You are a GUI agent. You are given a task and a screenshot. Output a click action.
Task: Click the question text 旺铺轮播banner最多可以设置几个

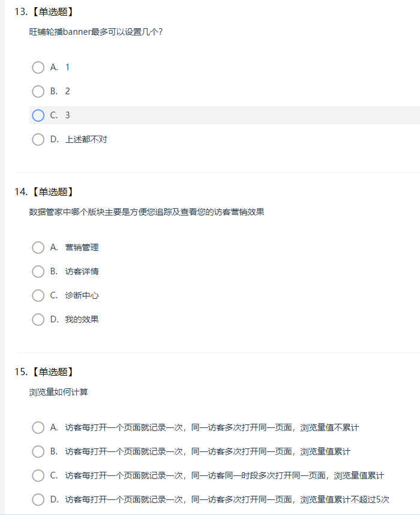pyautogui.click(x=96, y=32)
